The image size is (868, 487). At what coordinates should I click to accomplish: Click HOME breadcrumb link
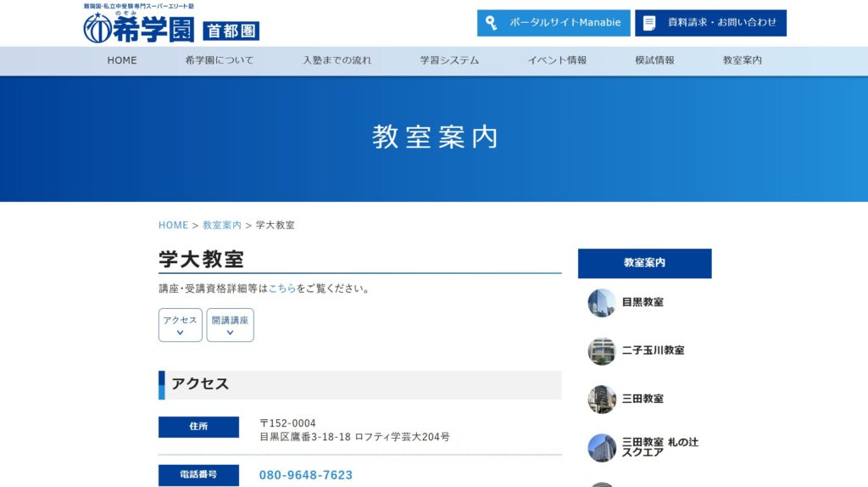(173, 225)
